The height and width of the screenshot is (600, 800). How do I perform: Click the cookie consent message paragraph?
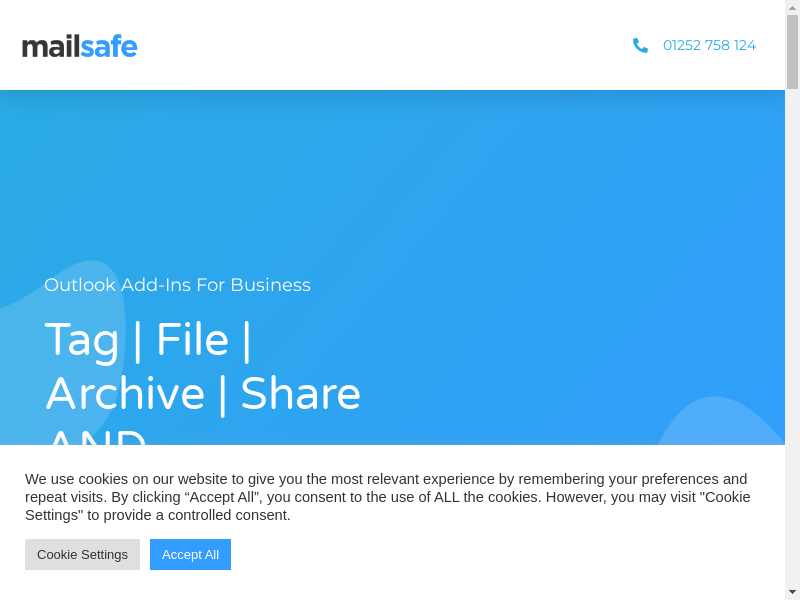(x=388, y=497)
